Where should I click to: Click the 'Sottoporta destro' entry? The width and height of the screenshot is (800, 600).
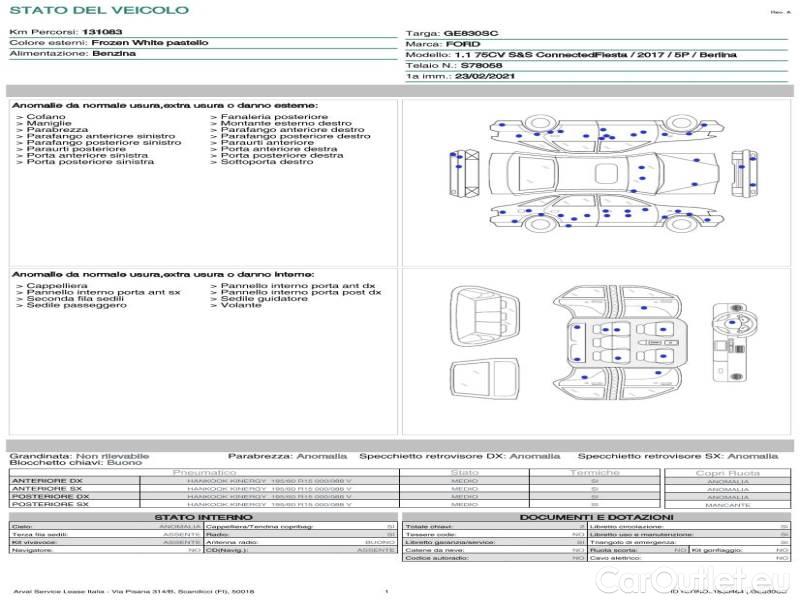[x=267, y=162]
